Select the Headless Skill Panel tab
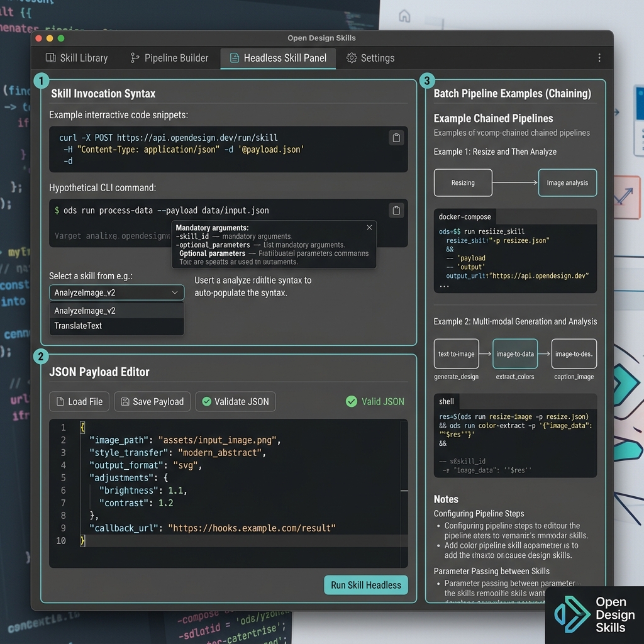Viewport: 644px width, 644px height. pos(278,58)
